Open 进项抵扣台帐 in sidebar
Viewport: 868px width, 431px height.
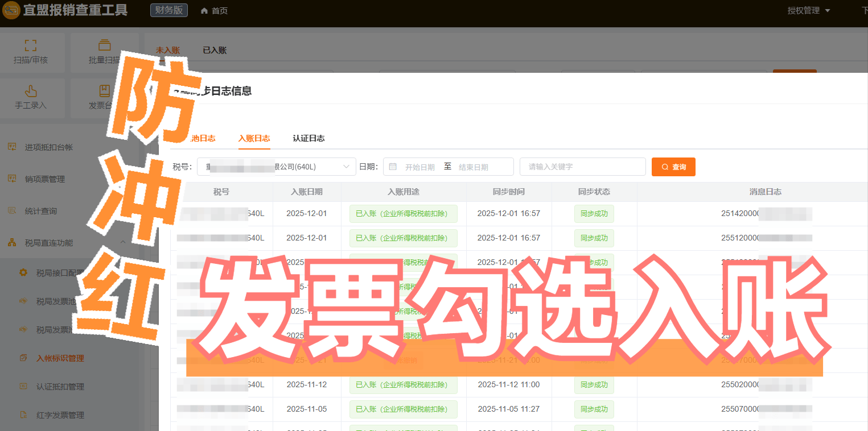point(49,147)
